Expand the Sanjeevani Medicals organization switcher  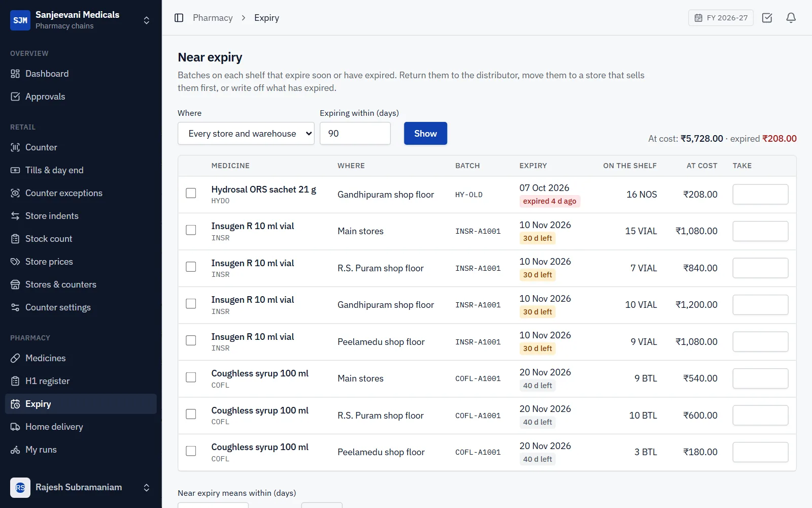[146, 20]
